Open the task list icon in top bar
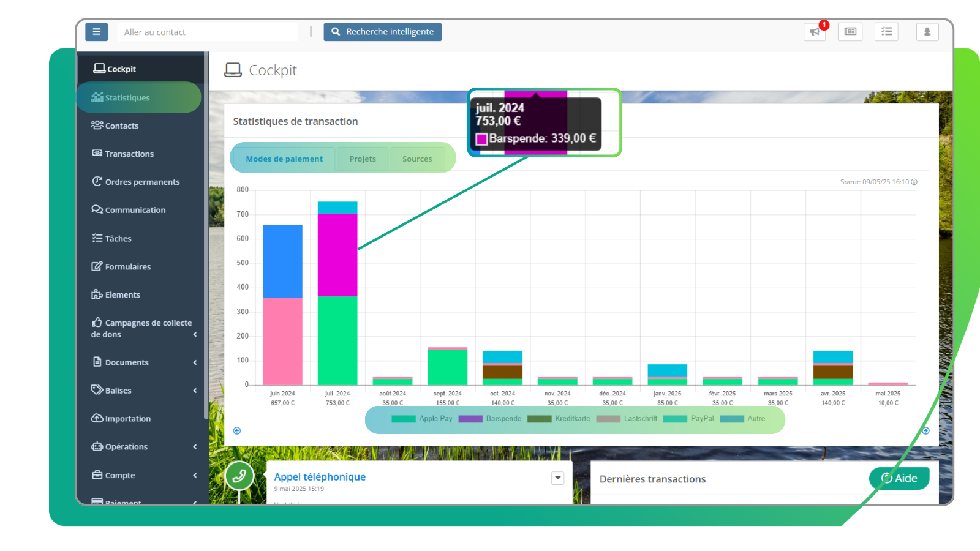Viewport: 980px width, 551px height. click(x=886, y=32)
